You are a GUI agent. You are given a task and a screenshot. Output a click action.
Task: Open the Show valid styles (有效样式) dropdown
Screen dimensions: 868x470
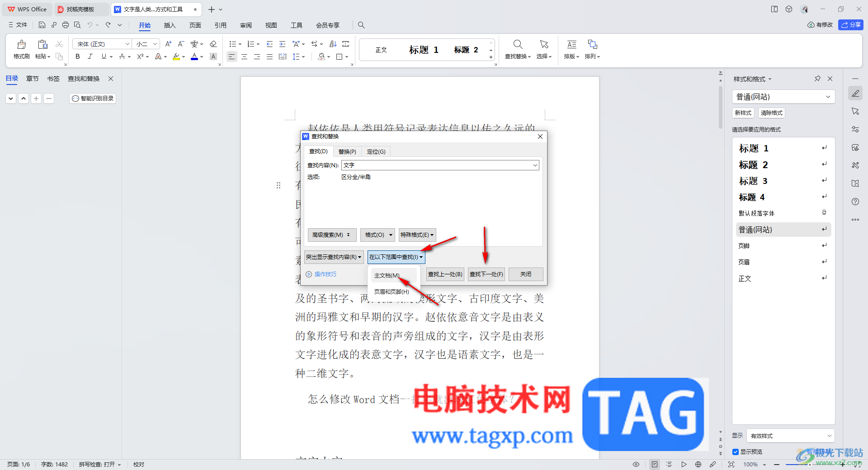click(x=790, y=436)
